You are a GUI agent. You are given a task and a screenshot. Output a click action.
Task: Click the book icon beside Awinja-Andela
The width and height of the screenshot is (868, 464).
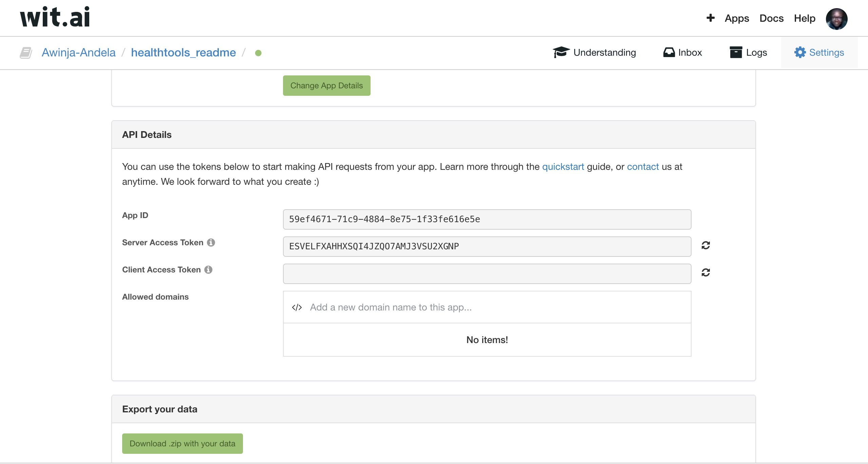[x=26, y=53]
